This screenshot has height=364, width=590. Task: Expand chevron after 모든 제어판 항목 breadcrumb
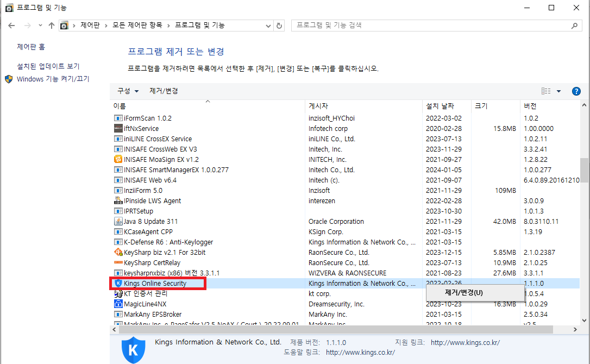168,25
